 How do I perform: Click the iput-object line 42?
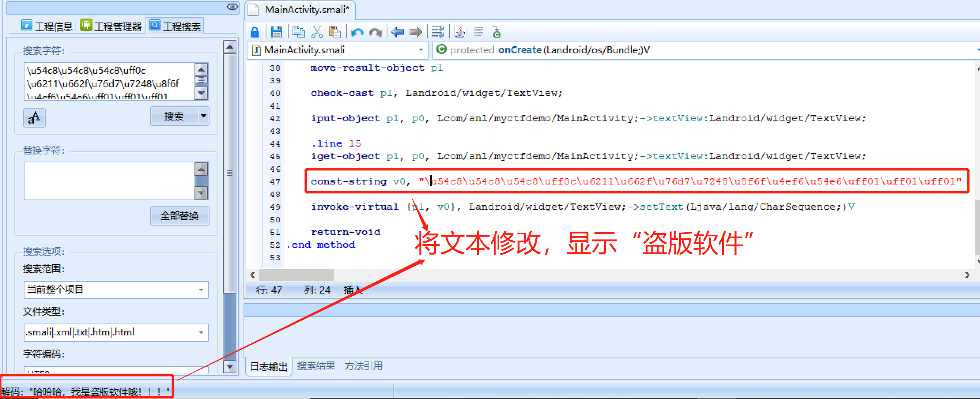tap(588, 118)
